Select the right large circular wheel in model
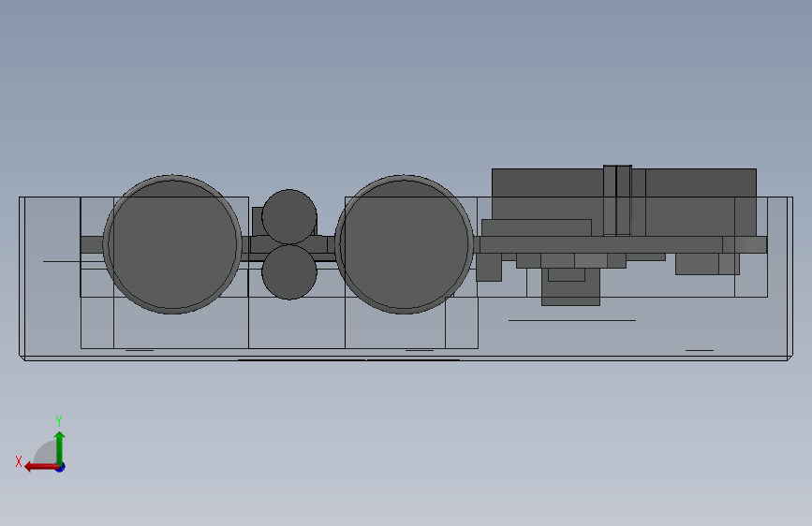Screen dimensions: 812x526 [x=405, y=244]
